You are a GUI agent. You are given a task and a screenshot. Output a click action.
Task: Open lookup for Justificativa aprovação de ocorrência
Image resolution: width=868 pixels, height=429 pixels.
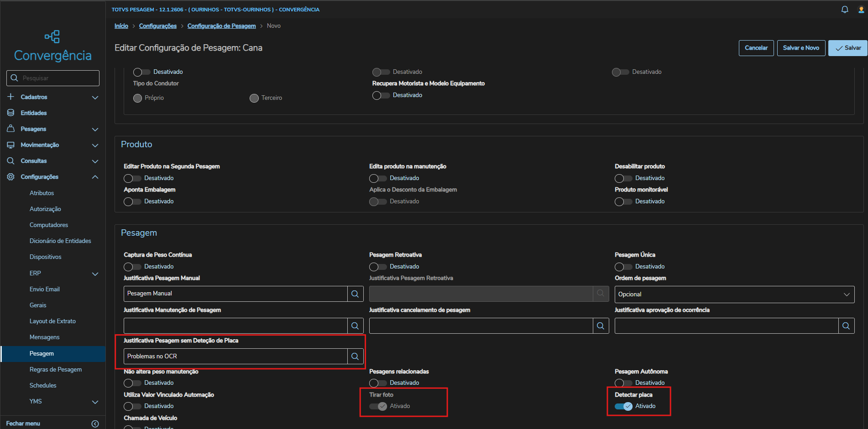[846, 326]
